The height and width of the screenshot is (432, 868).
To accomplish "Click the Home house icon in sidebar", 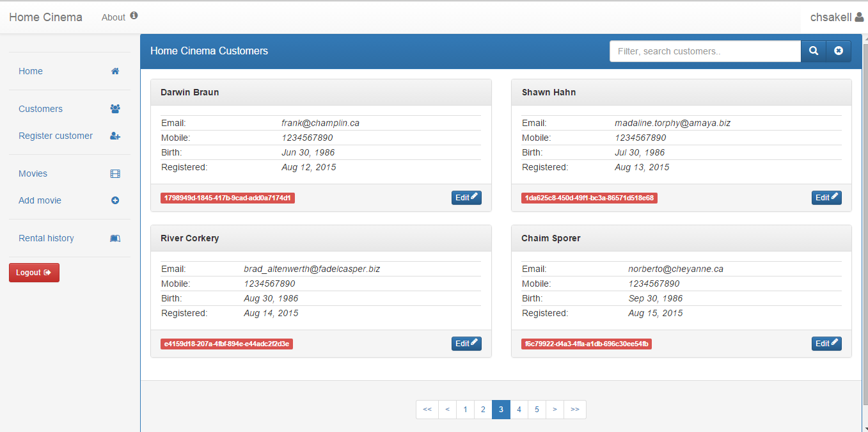I will point(115,71).
